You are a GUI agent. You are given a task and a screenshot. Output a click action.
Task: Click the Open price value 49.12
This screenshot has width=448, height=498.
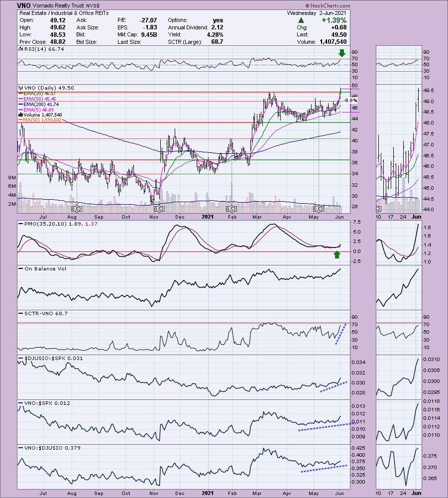(58, 20)
